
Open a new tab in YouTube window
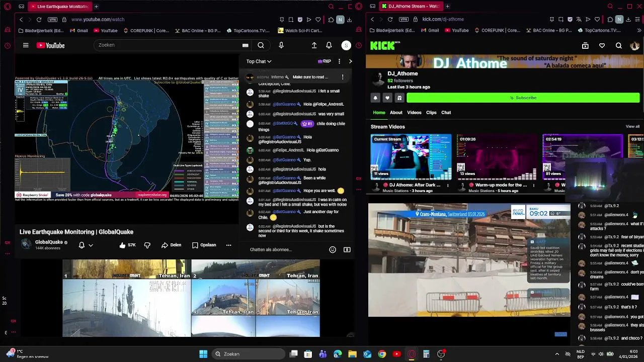[96, 7]
